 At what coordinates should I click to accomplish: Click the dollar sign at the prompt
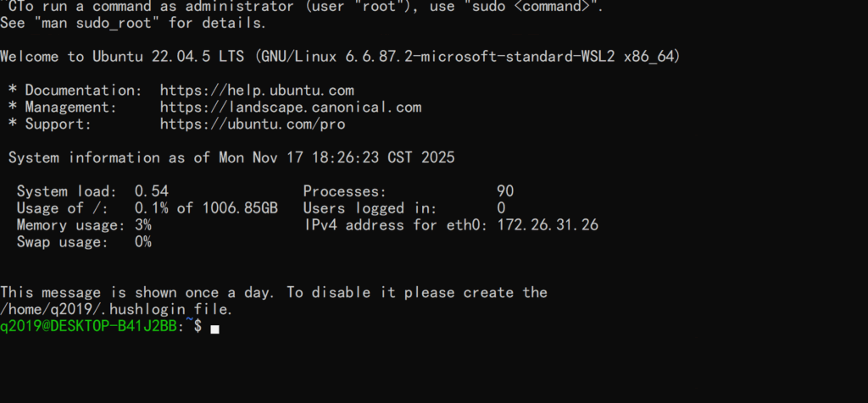pyautogui.click(x=198, y=326)
